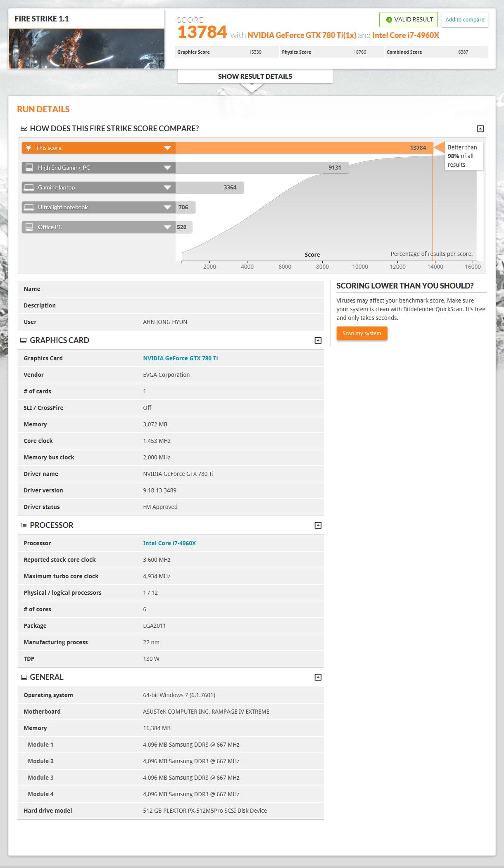The image size is (504, 868).
Task: Click the trophy icon on This score
Action: pyautogui.click(x=29, y=148)
